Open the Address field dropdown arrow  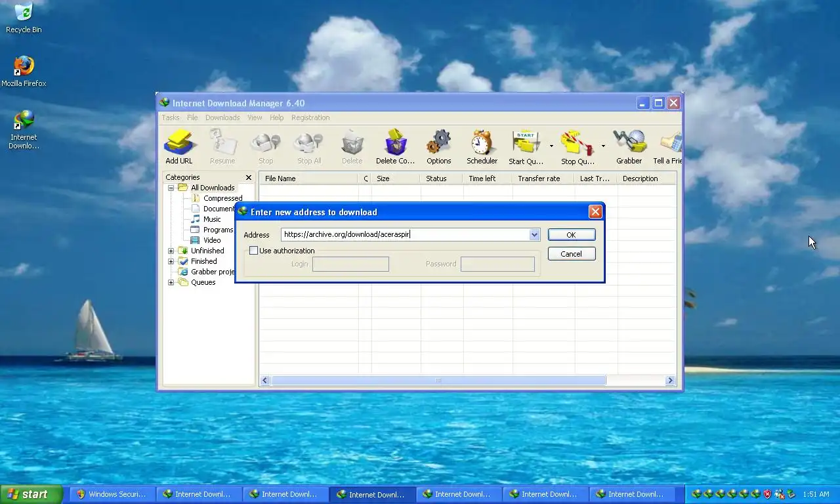534,234
